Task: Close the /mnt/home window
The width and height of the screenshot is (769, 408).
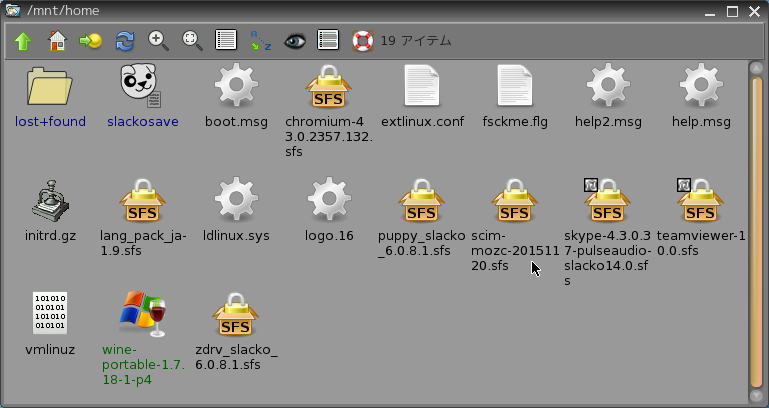Action: click(755, 11)
